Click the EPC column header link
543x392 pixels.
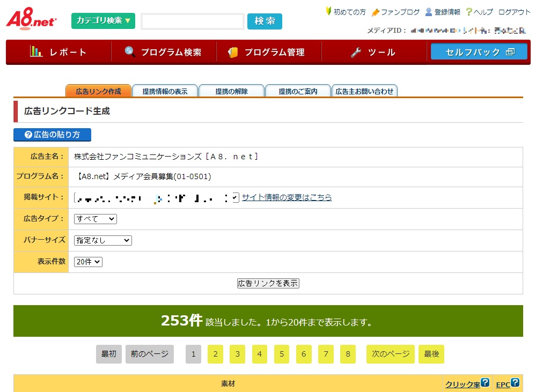click(x=503, y=384)
